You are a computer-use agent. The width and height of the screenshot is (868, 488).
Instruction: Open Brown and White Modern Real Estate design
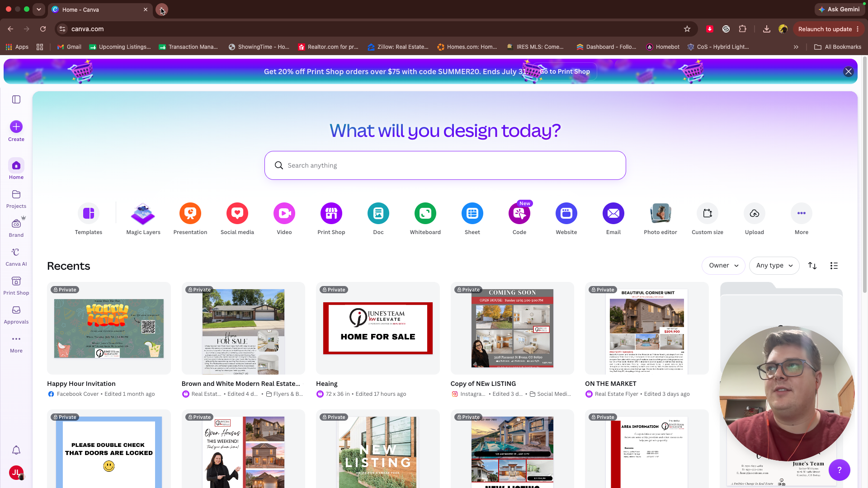243,328
